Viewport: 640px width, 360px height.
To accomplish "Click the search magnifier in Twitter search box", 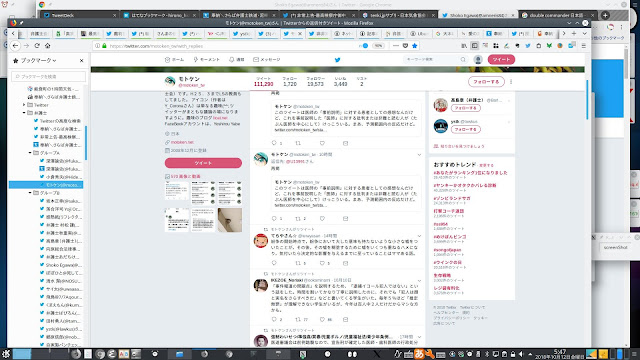I will [463, 60].
